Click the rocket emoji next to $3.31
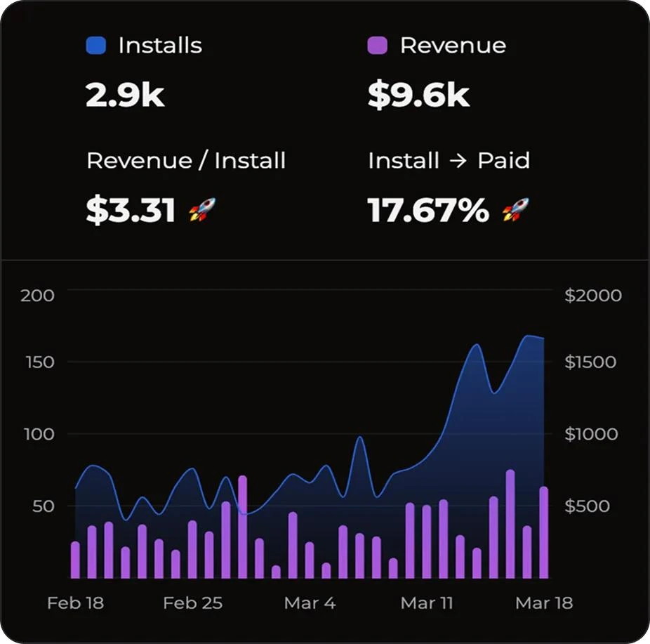 (202, 209)
